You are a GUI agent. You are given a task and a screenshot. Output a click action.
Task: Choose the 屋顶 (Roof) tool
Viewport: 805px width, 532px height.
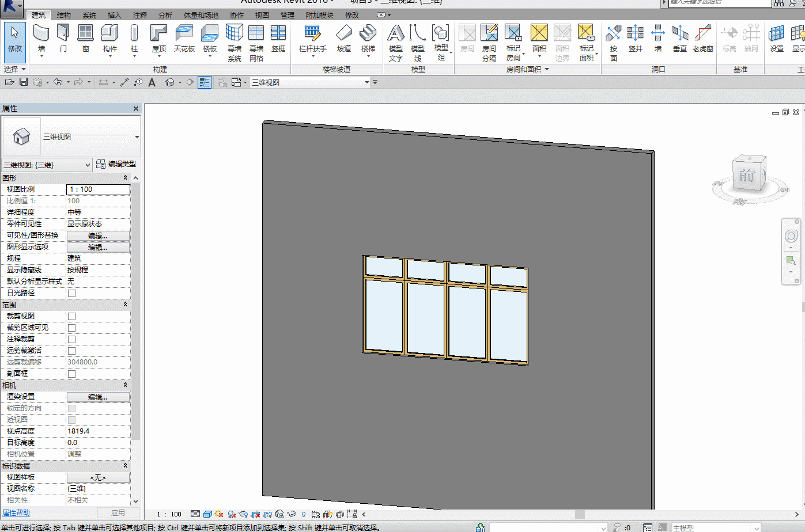pos(158,40)
